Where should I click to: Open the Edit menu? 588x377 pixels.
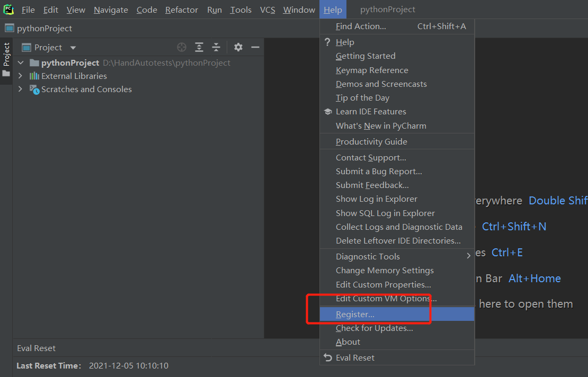point(51,10)
